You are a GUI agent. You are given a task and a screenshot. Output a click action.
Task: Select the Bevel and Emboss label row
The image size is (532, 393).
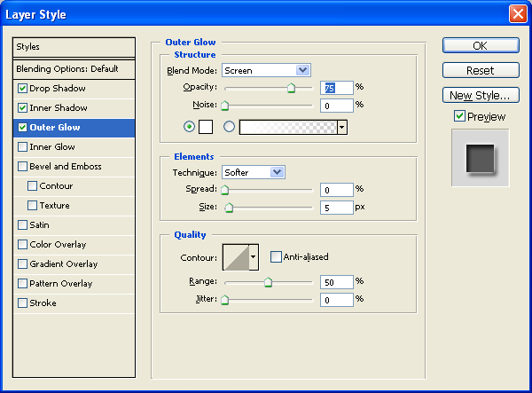[x=74, y=167]
